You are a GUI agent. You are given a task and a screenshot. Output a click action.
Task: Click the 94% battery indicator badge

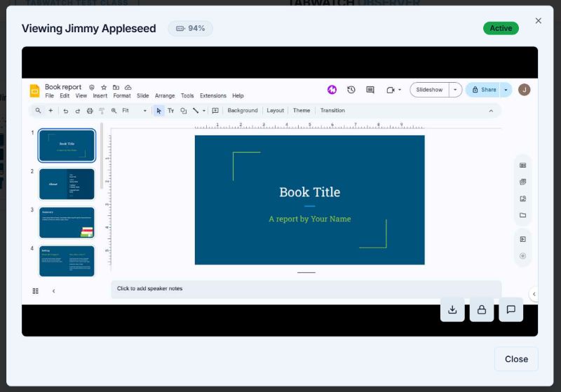(x=191, y=28)
